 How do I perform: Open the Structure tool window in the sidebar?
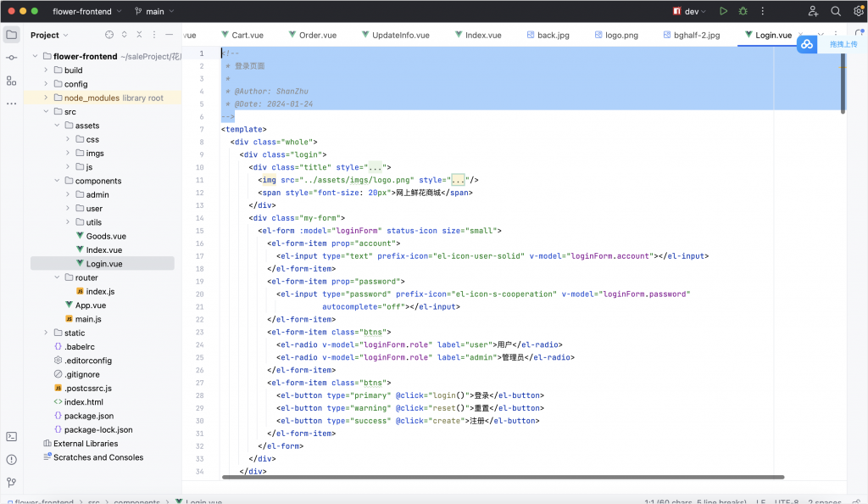(11, 81)
